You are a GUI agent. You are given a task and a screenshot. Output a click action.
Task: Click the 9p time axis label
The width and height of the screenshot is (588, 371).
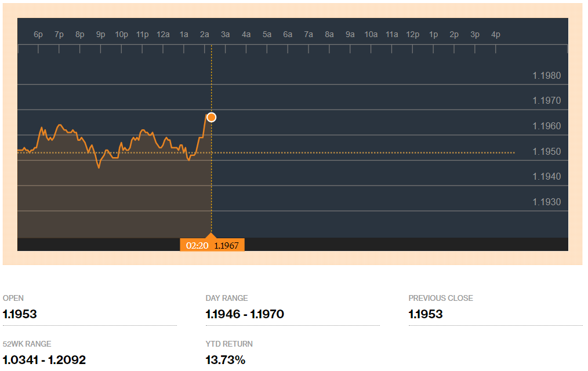[x=101, y=35]
